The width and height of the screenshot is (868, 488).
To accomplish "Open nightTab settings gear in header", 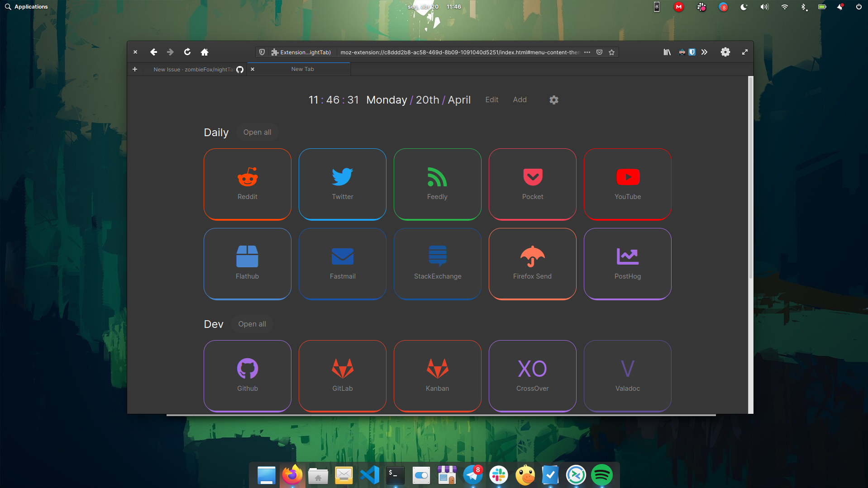I will (x=554, y=100).
